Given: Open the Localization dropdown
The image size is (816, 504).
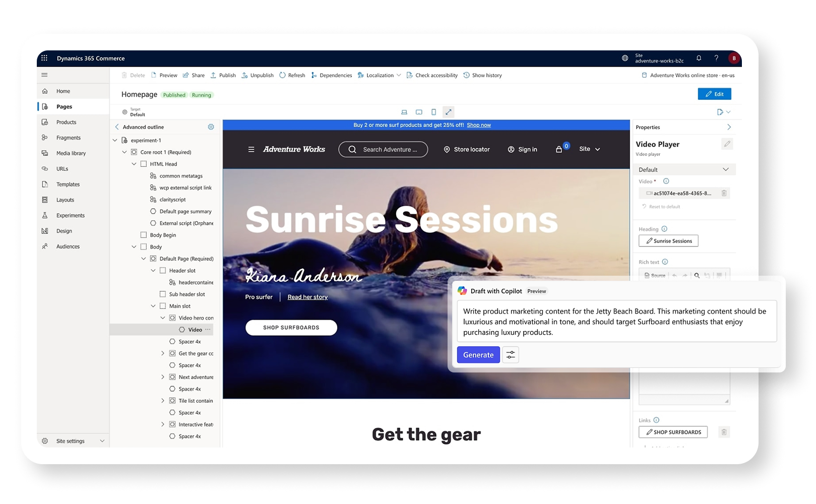Looking at the screenshot, I should (380, 75).
